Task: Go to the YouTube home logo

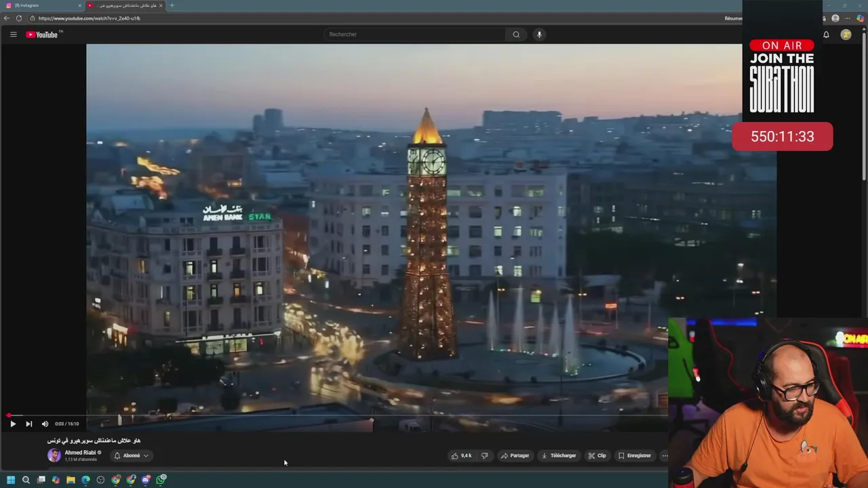Action: pyautogui.click(x=43, y=35)
